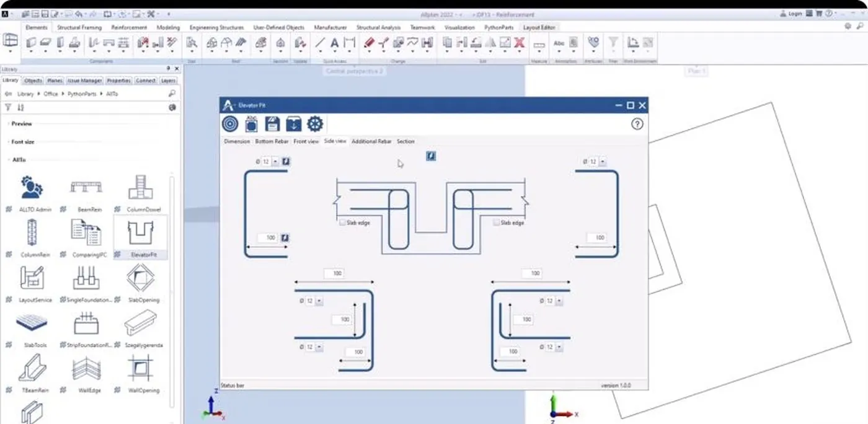
Task: Click the info button beside top-left 100 field
Action: 286,237
